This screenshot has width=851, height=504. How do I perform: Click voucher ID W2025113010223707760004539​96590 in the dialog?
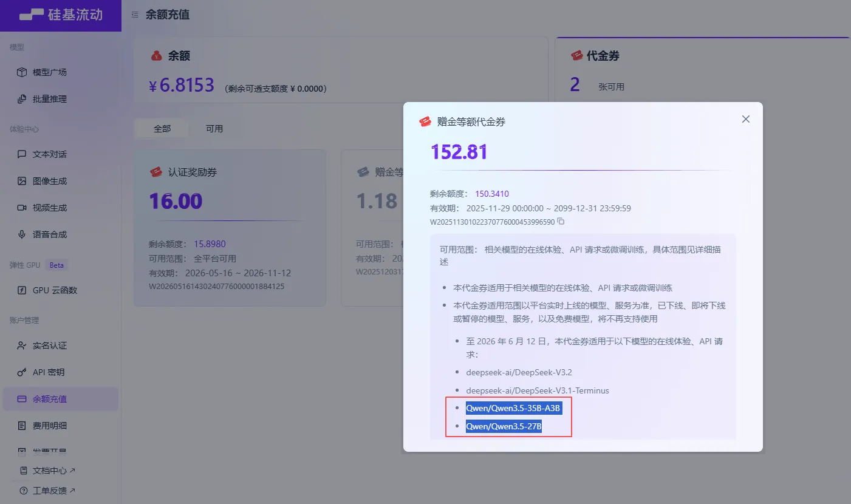(492, 222)
